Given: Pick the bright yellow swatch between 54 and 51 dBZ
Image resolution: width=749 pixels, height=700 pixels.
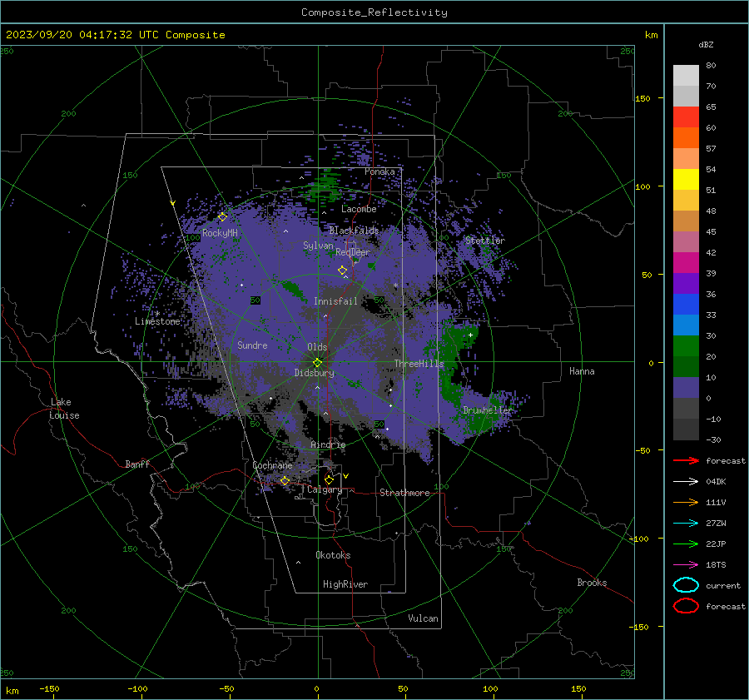Looking at the screenshot, I should tap(686, 179).
